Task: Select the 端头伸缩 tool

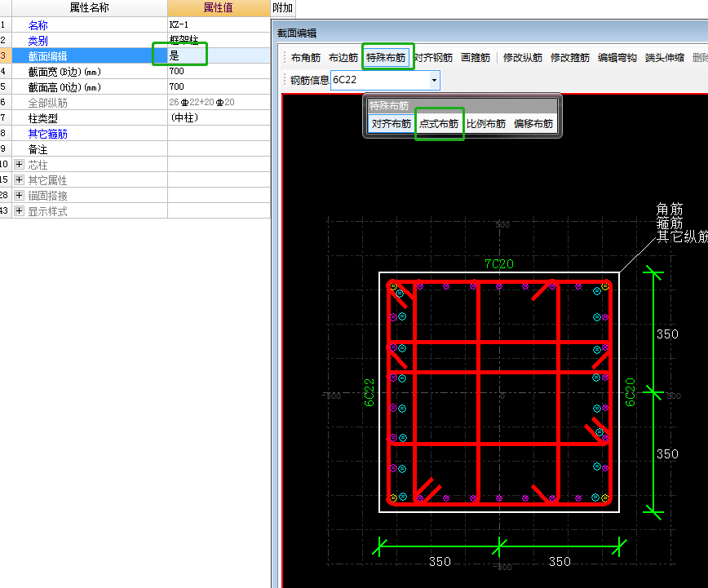Action: click(x=665, y=58)
